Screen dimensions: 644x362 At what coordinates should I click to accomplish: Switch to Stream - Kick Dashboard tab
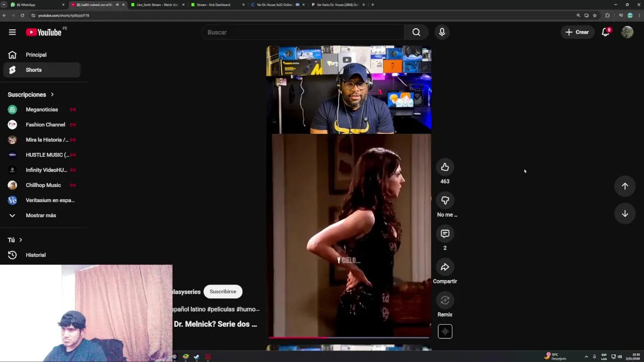(217, 5)
